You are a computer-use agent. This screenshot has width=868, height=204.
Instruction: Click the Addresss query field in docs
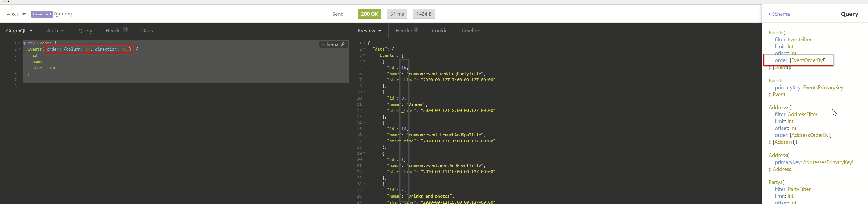(779, 107)
